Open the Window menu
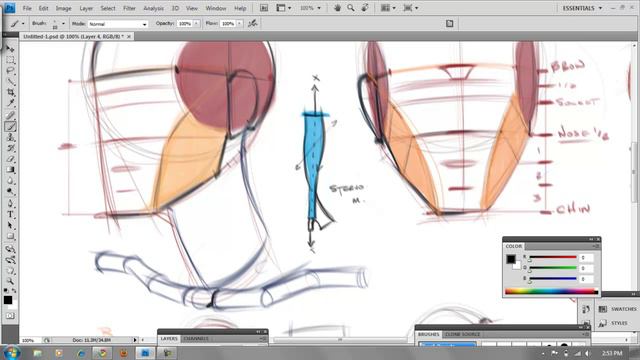Image resolution: width=640 pixels, height=360 pixels. click(x=216, y=8)
